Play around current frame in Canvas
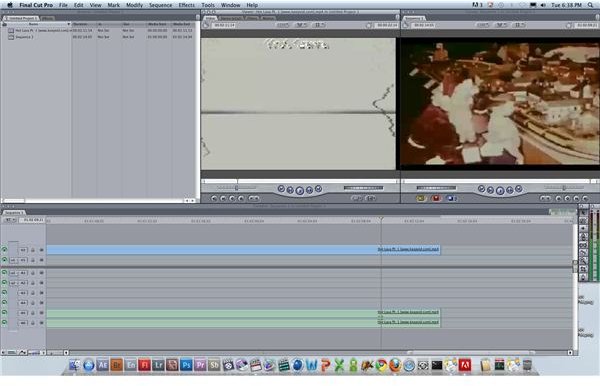This screenshot has height=386, width=600. tap(509, 190)
